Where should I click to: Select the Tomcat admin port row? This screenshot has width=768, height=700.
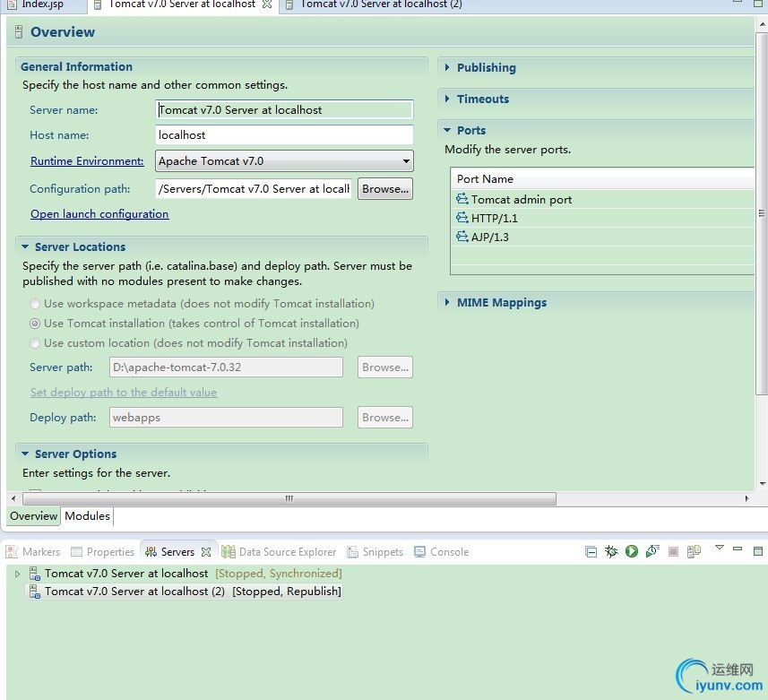602,199
